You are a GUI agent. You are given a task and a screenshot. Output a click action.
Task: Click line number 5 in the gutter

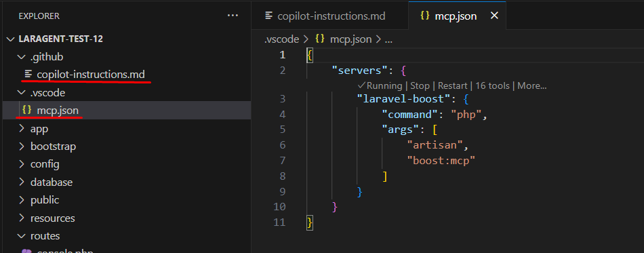[x=282, y=130]
